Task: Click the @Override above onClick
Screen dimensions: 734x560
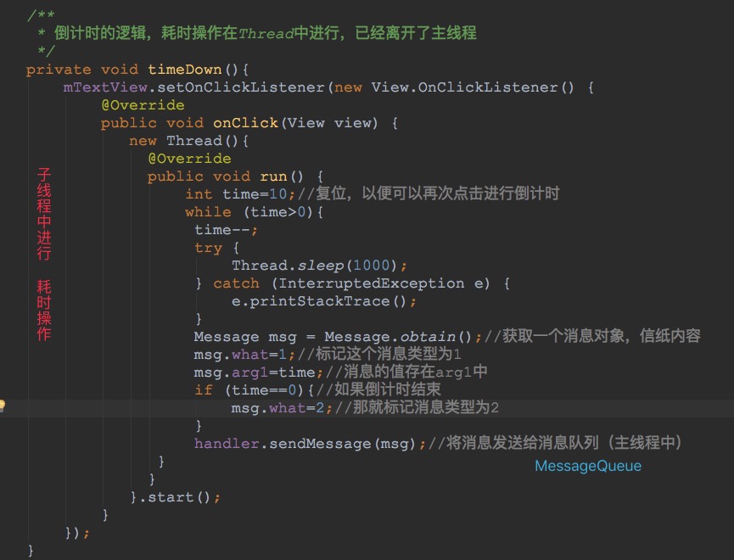Action: 143,105
